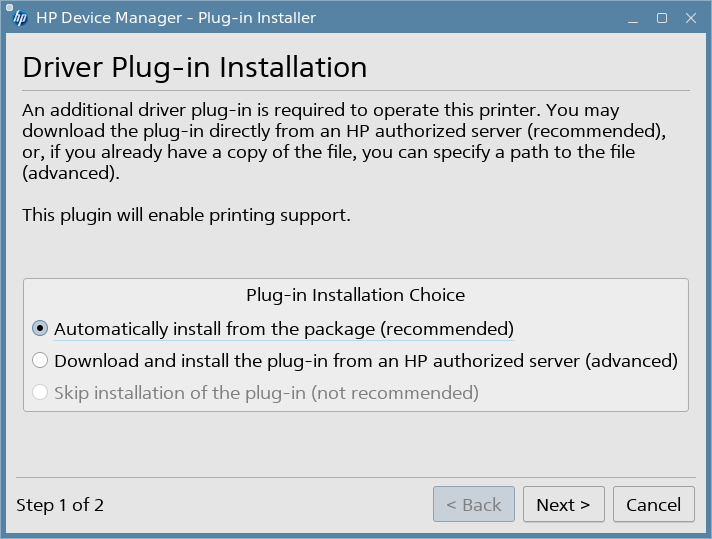Screen dimensions: 712x539
Task: Click the horizontal separator line under the heading
Action: [x=355, y=91]
